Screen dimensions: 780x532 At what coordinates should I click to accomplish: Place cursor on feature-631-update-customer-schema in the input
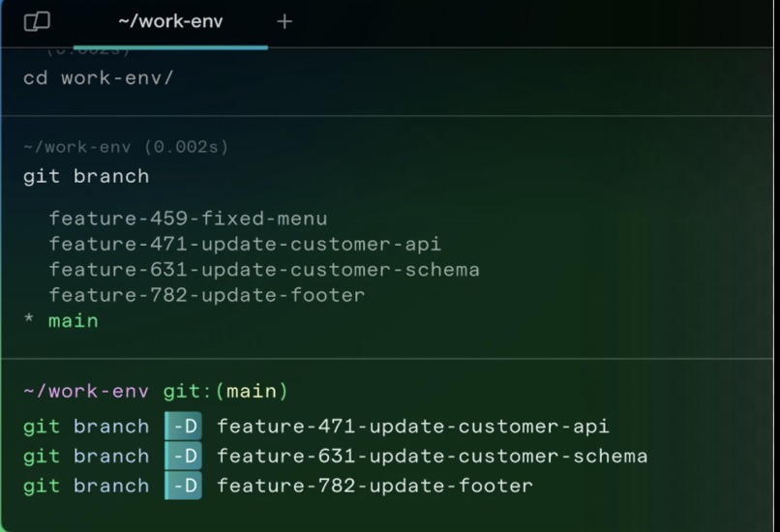point(433,457)
